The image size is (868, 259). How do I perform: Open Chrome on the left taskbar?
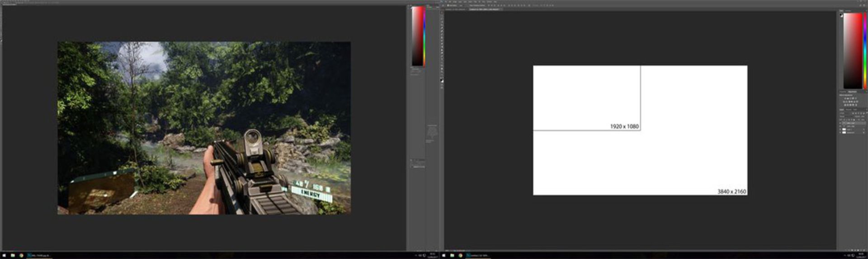[21, 255]
